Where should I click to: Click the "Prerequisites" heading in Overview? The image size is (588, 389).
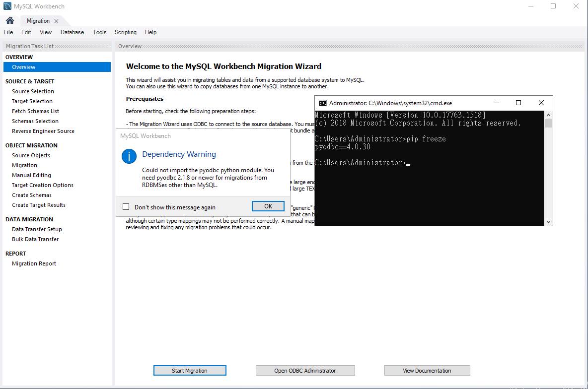(x=145, y=99)
